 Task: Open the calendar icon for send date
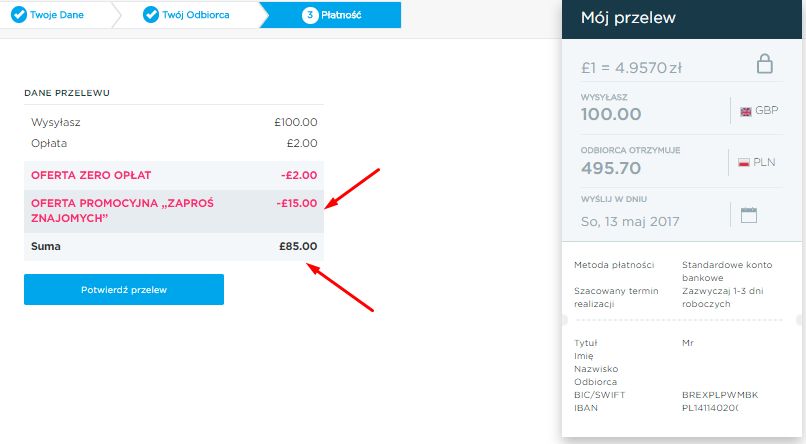tap(748, 215)
